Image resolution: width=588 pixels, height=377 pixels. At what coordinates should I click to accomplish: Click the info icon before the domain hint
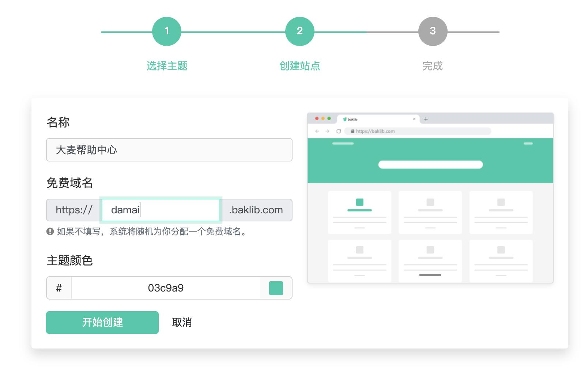click(x=50, y=232)
